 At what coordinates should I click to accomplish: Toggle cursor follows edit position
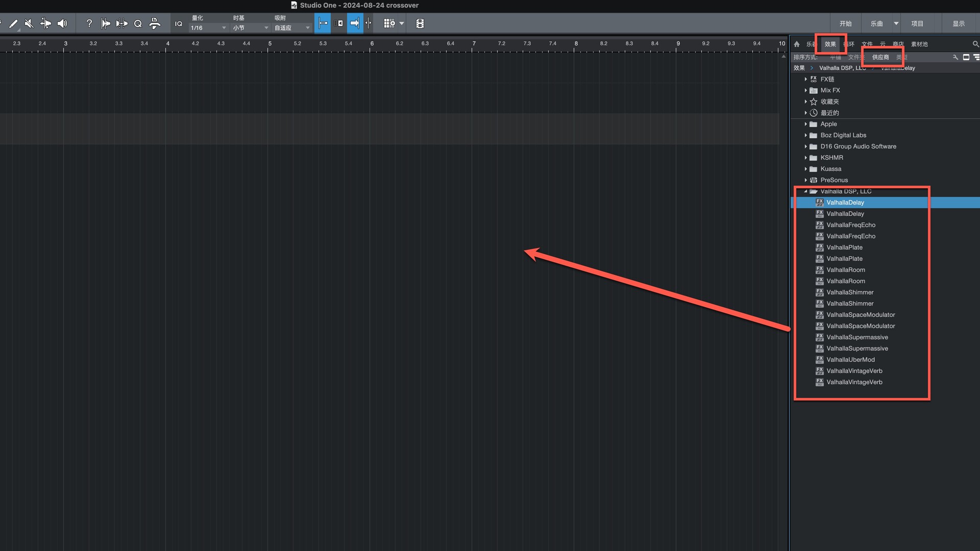[369, 23]
